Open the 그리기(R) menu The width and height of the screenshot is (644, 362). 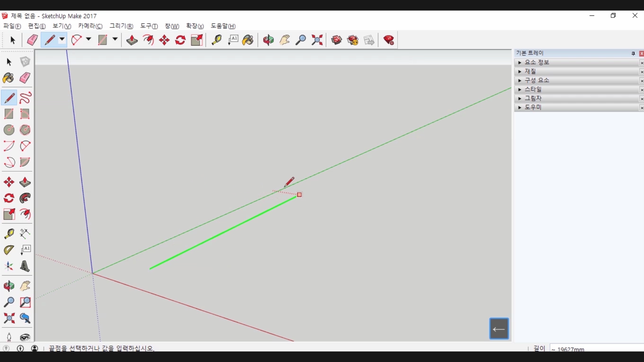click(121, 26)
